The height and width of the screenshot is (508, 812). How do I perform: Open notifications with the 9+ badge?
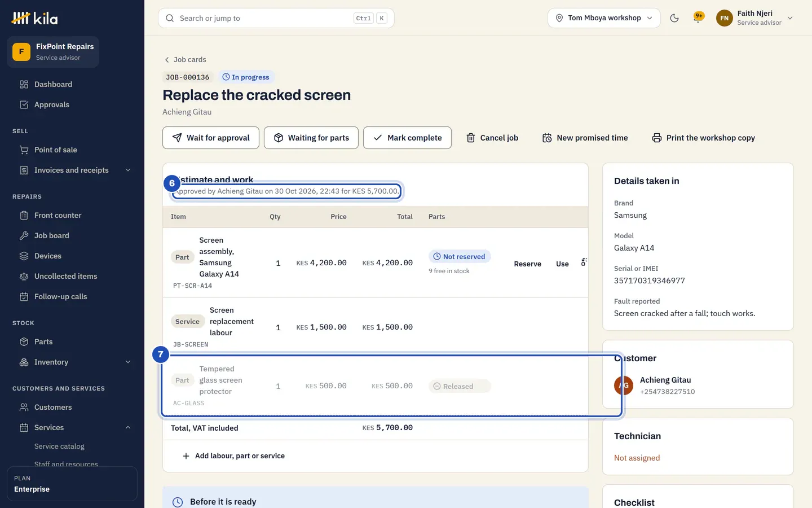coord(699,17)
